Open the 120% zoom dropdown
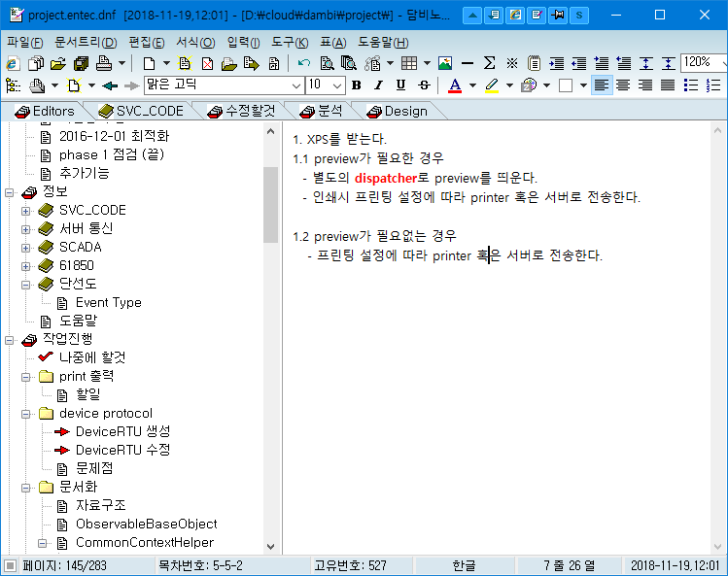This screenshot has height=576, width=728. 724,62
